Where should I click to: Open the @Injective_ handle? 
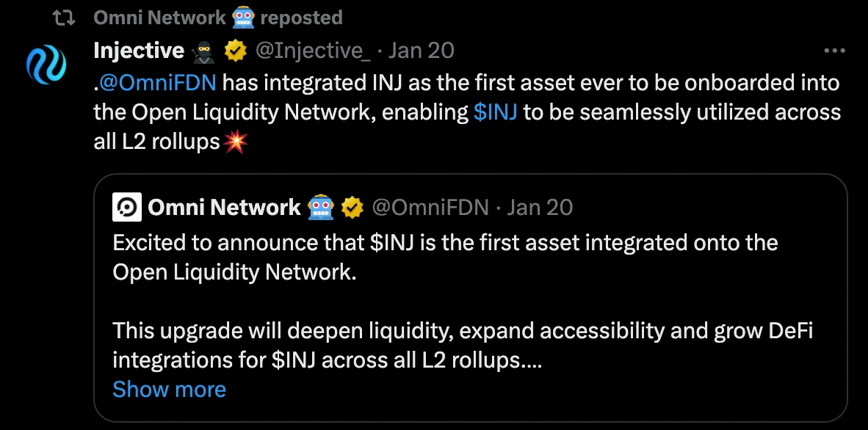tap(312, 51)
